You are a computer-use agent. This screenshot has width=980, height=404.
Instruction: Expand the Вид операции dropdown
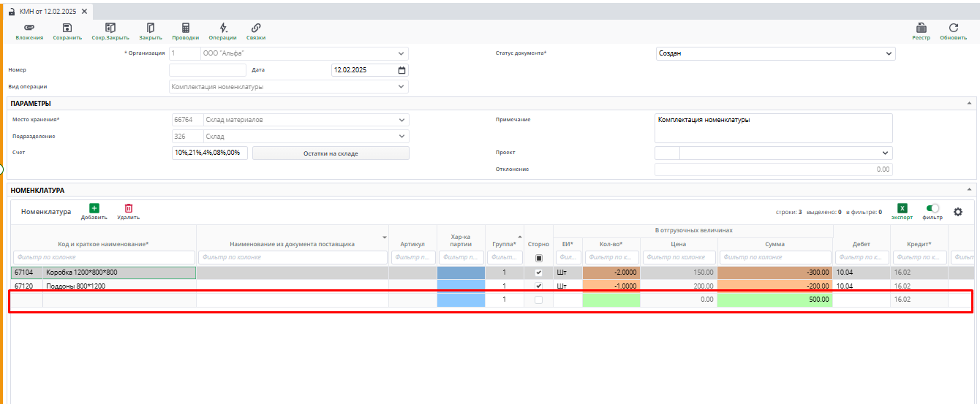[x=402, y=86]
